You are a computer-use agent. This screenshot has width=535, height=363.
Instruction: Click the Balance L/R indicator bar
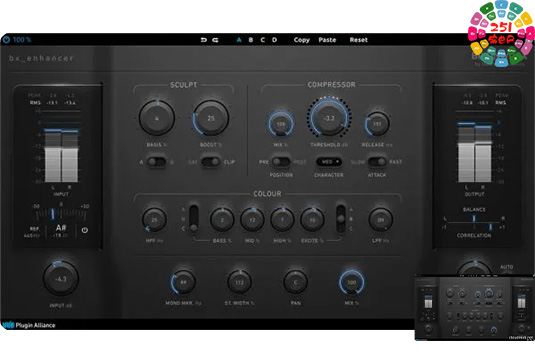[474, 218]
